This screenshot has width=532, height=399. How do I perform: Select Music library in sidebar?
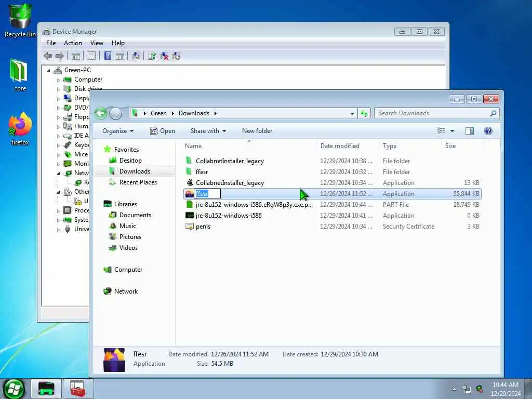(128, 226)
